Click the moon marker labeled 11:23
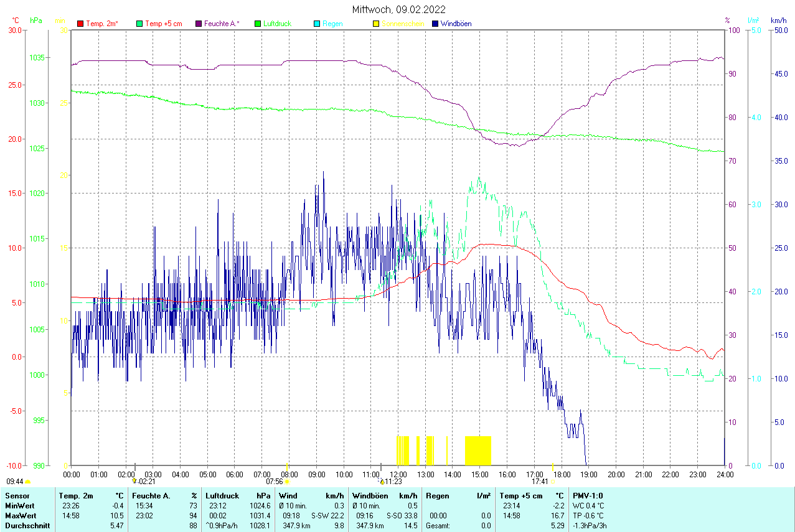 [x=382, y=481]
